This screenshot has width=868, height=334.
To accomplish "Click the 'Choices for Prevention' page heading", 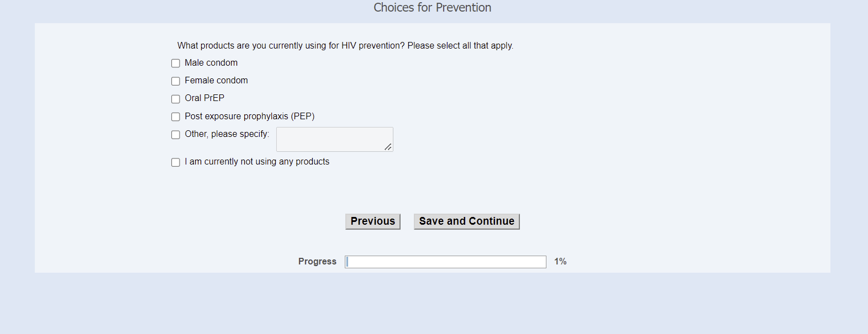I will [x=432, y=8].
